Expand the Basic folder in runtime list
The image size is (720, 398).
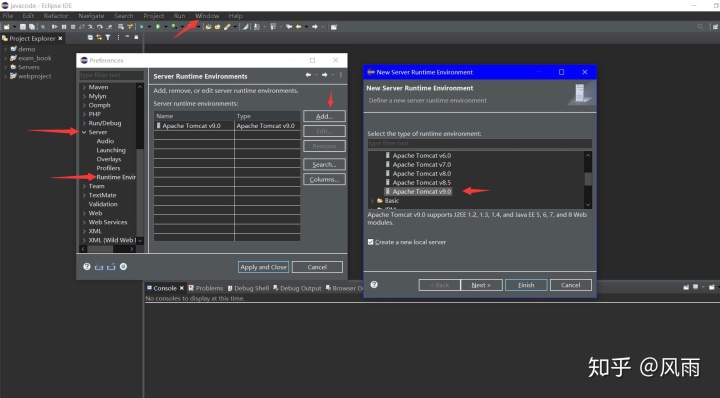coord(372,201)
